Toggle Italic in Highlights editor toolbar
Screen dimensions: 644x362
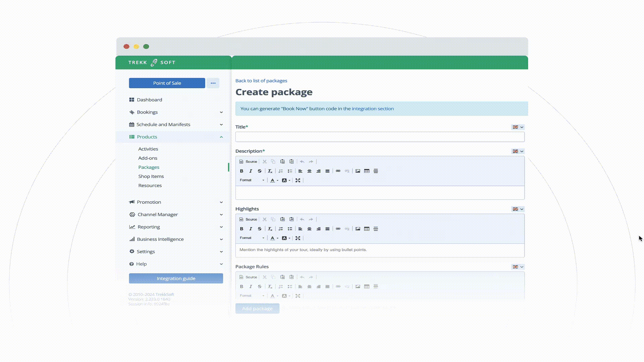(x=251, y=229)
